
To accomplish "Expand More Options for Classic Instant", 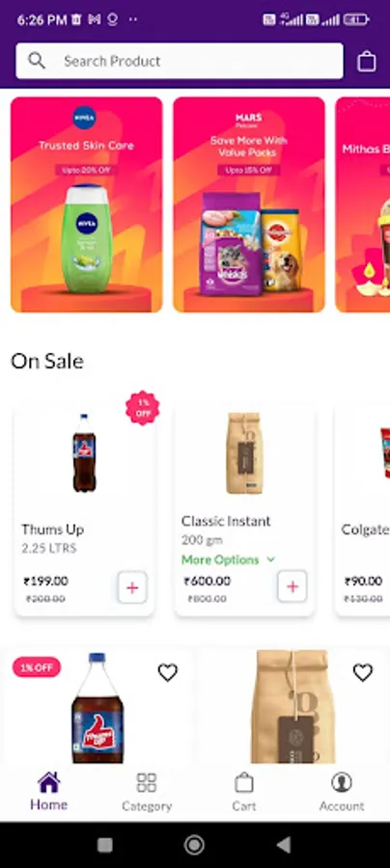I will click(x=220, y=559).
